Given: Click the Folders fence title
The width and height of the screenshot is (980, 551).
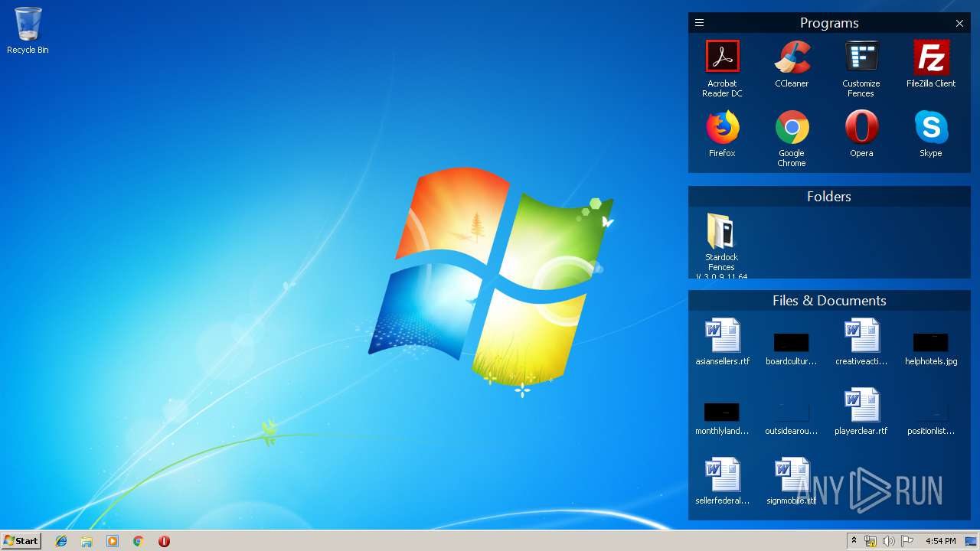Looking at the screenshot, I should tap(829, 197).
